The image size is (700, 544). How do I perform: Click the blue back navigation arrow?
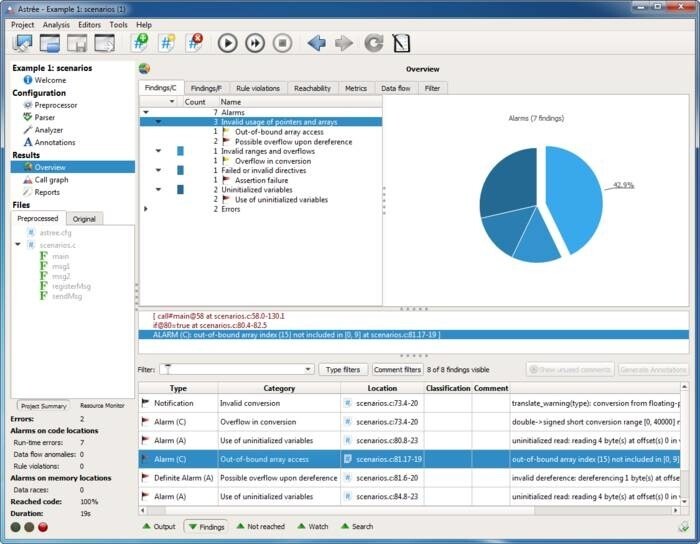coord(317,43)
